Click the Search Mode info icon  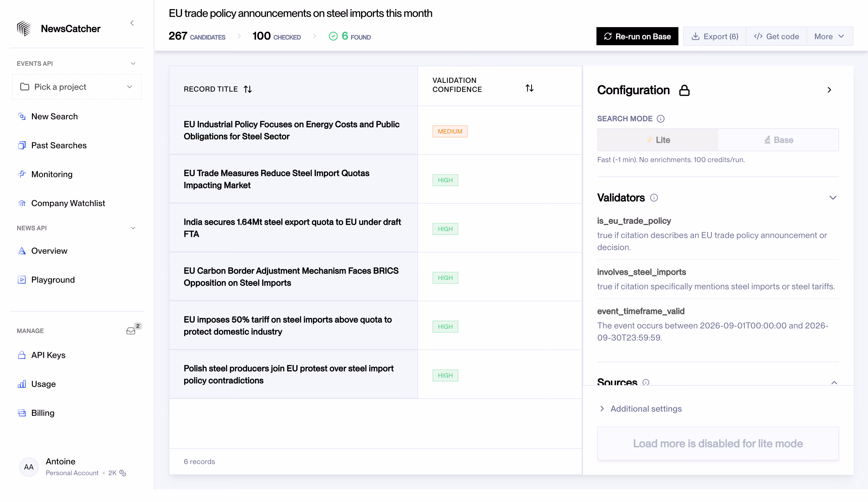coord(660,119)
